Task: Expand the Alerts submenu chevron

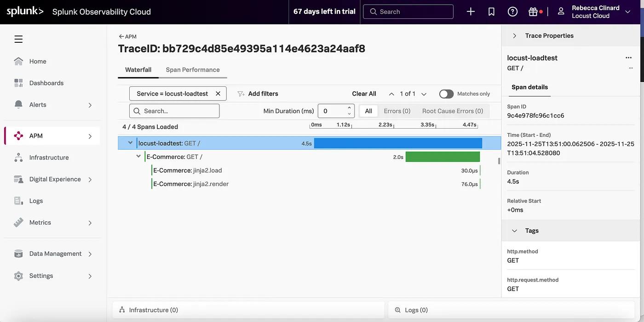Action: point(90,105)
